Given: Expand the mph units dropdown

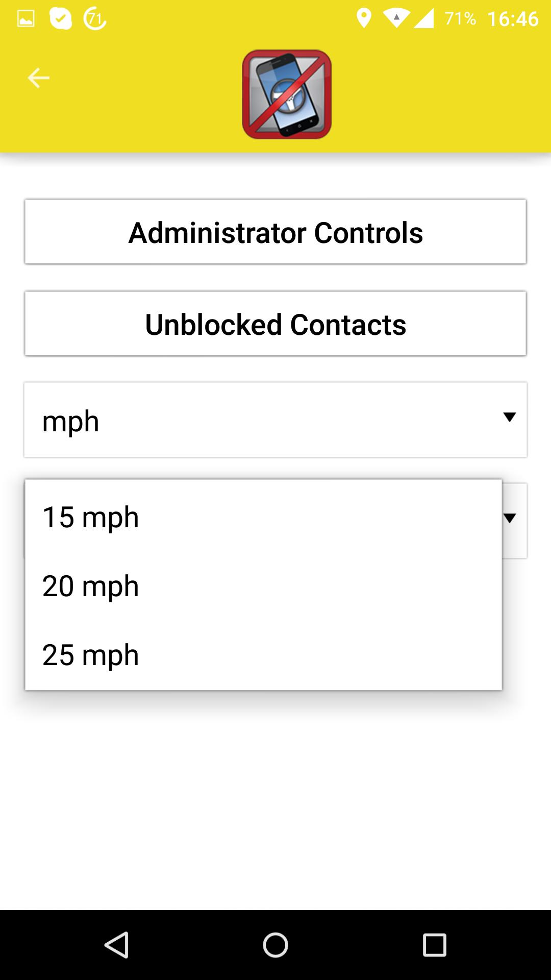Looking at the screenshot, I should coord(275,420).
